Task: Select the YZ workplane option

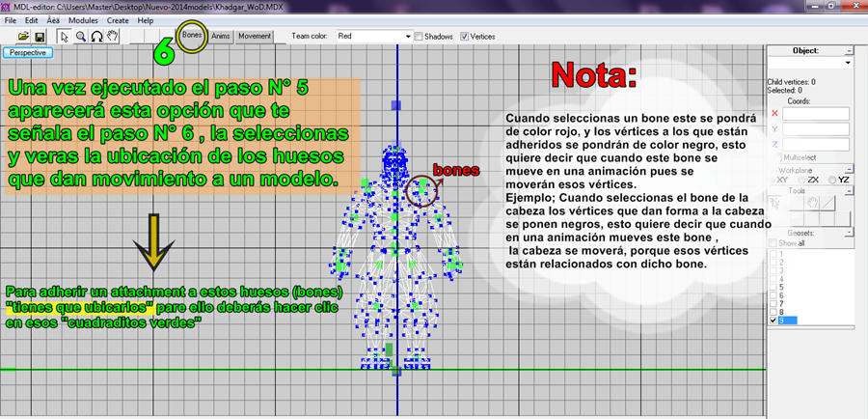Action: (x=832, y=180)
